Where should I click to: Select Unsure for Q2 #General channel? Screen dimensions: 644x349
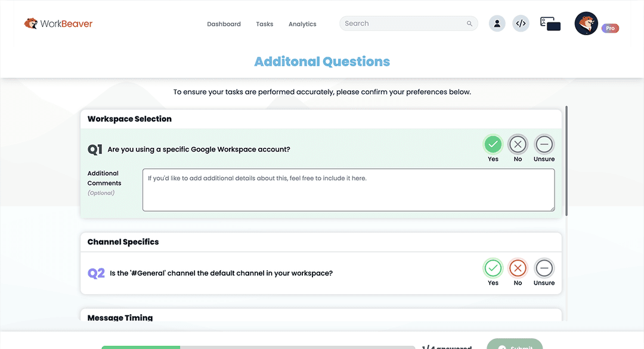click(x=544, y=268)
